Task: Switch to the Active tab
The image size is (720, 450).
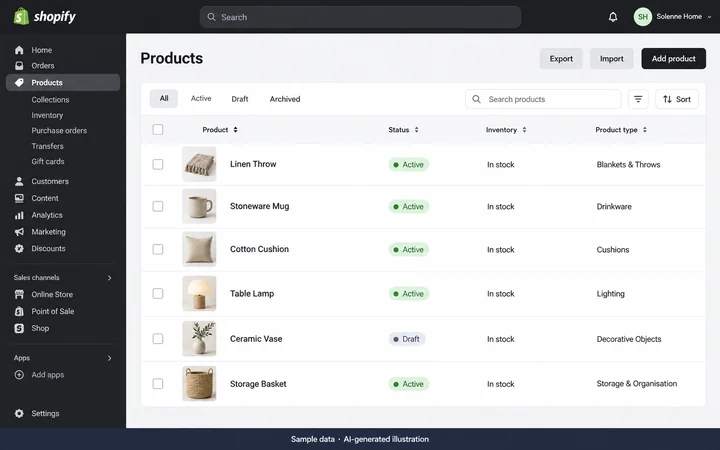Action: coord(201,99)
